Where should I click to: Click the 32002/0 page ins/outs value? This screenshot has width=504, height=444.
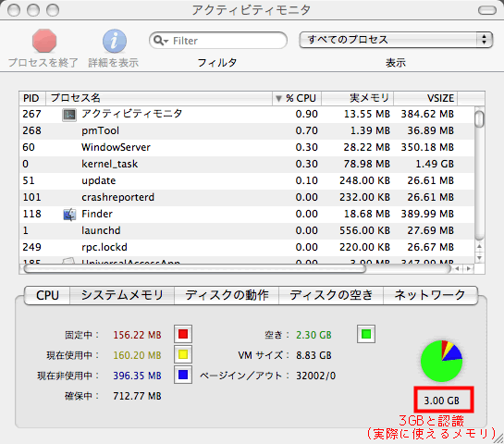pyautogui.click(x=315, y=376)
